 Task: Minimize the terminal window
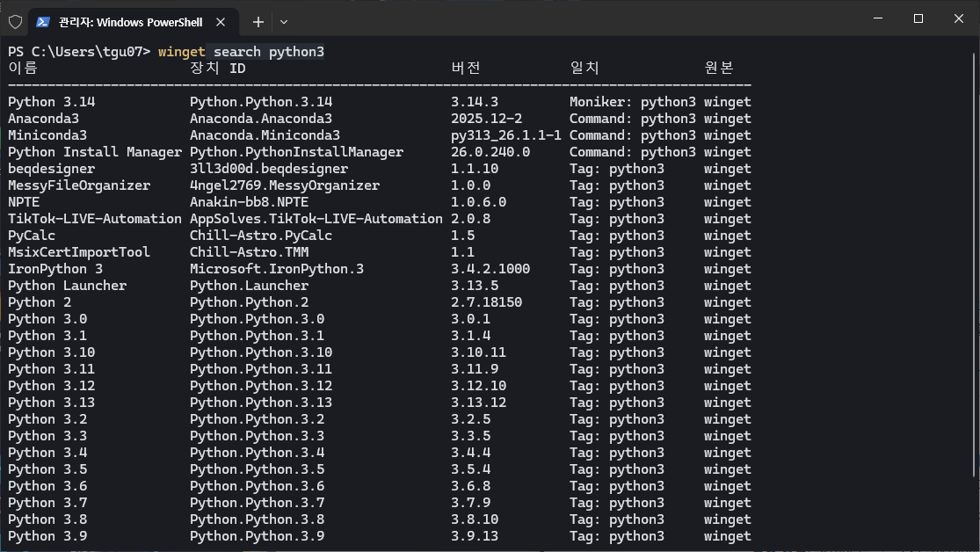click(876, 18)
